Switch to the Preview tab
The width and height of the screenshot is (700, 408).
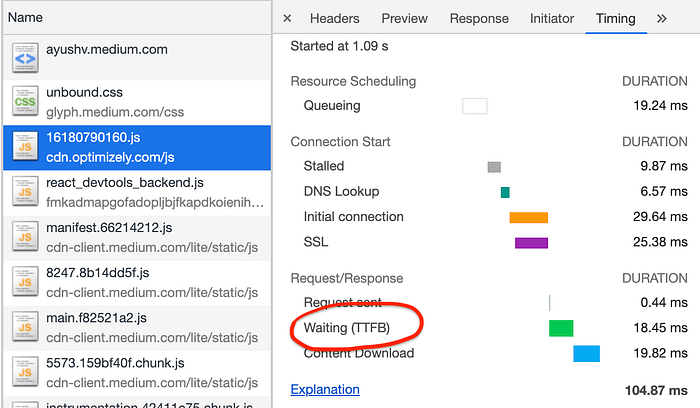point(404,18)
